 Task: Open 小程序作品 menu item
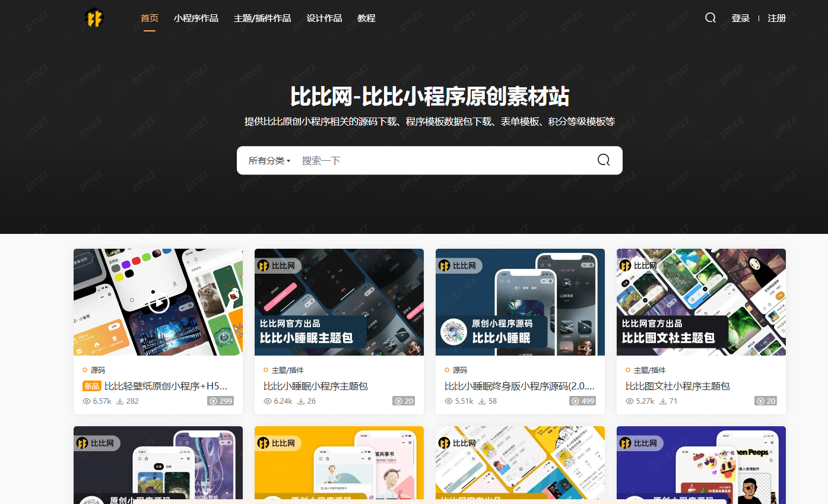pos(196,18)
